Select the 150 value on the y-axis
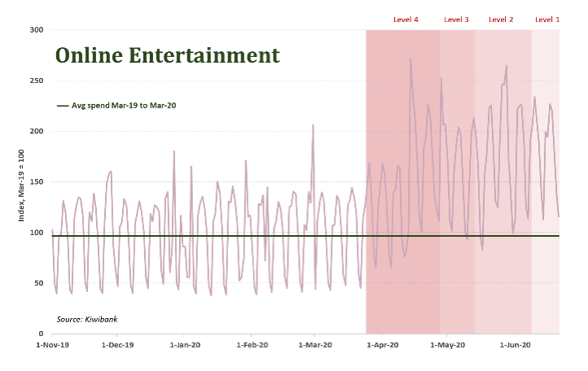 36,181
